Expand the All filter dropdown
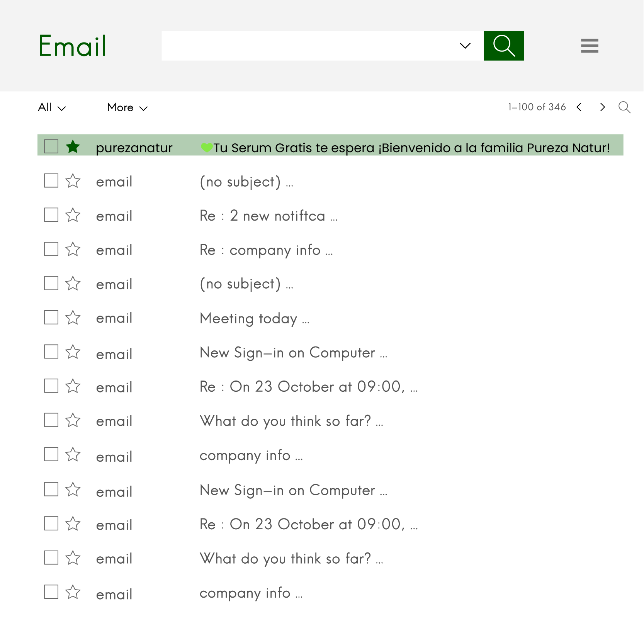Viewport: 644px width, 644px height. (x=52, y=107)
